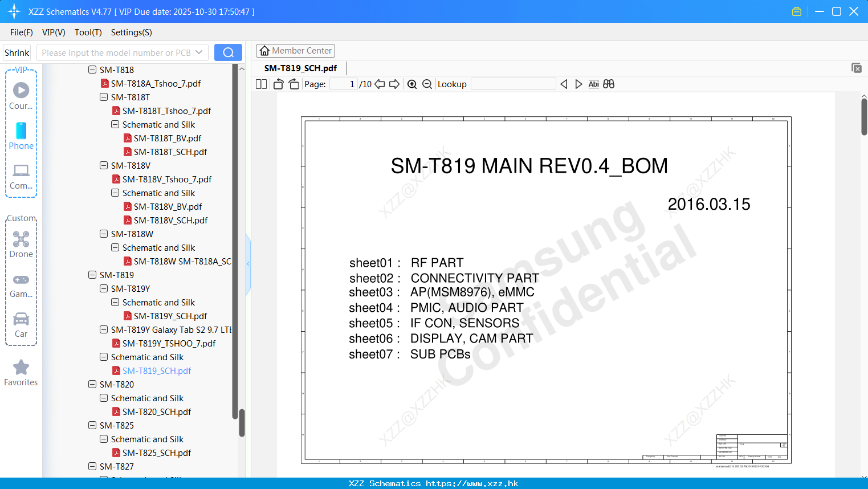The height and width of the screenshot is (489, 868).
Task: Open the Settings(S) menu
Action: point(132,32)
